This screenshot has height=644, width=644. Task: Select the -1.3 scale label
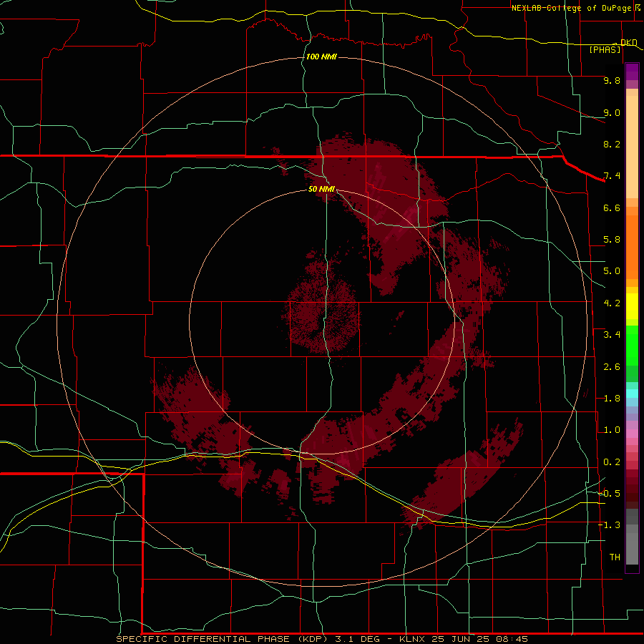point(609,525)
